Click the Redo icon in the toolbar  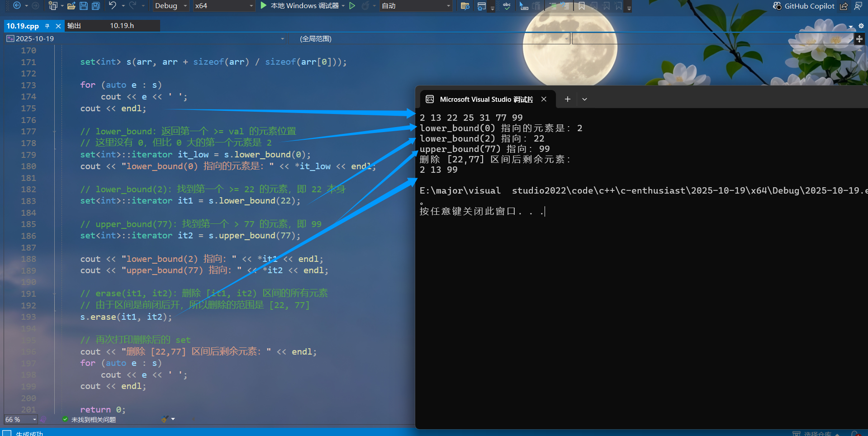pos(133,5)
